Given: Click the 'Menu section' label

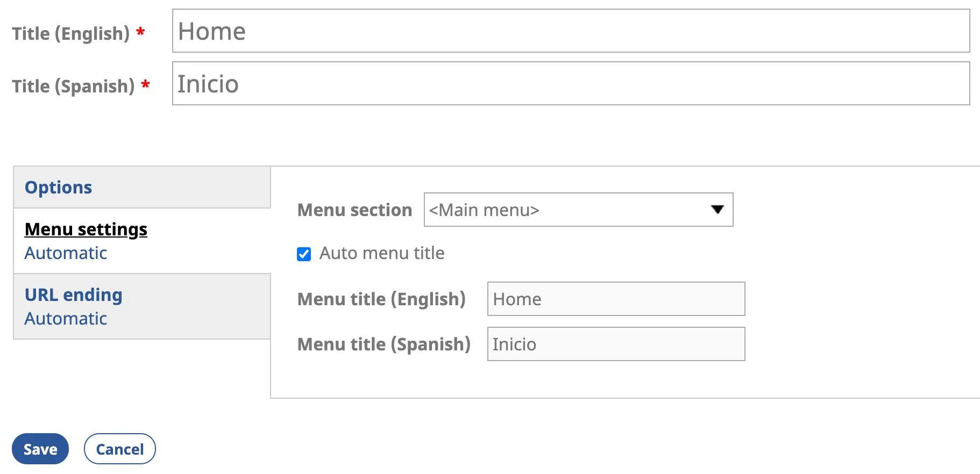Looking at the screenshot, I should [354, 210].
